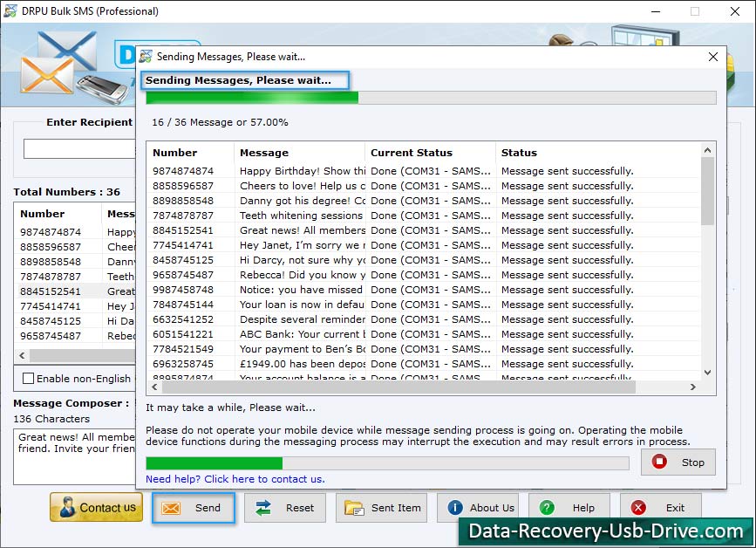The height and width of the screenshot is (548, 756).
Task: Click the blue info icon on About Us
Action: [x=455, y=508]
